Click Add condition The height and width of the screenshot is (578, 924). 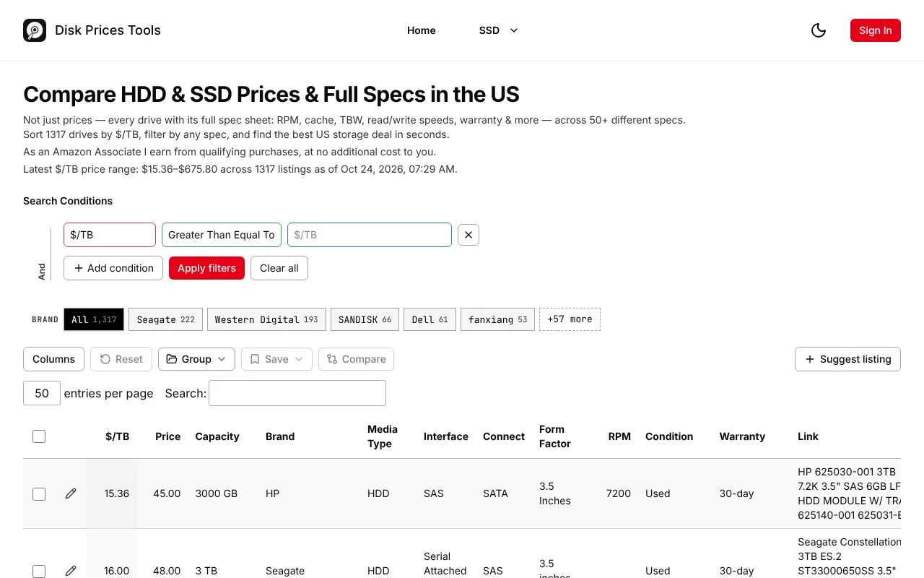pyautogui.click(x=113, y=268)
